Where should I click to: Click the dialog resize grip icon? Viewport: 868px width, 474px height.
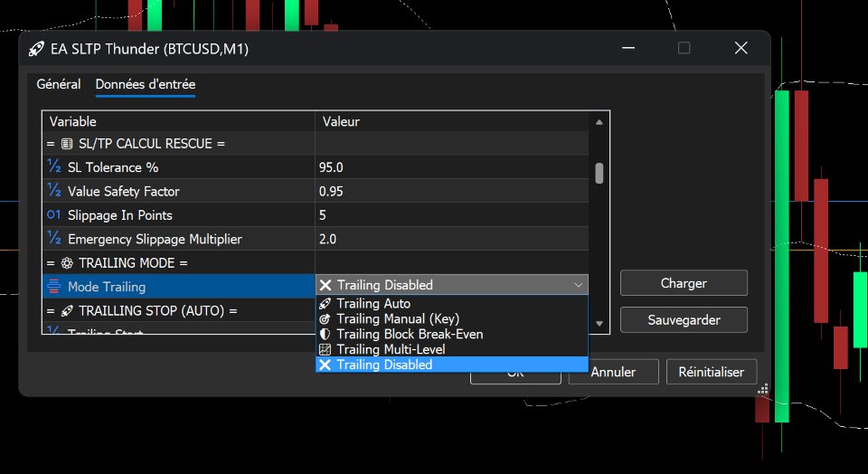coord(763,389)
